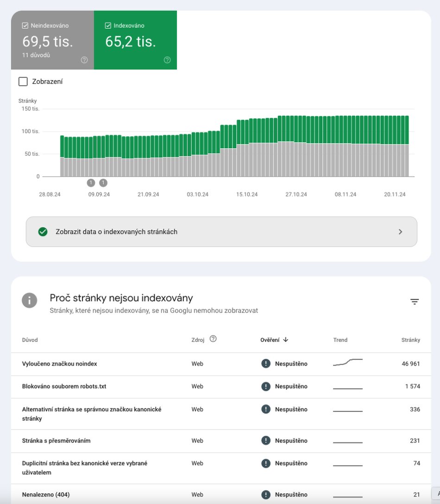Screen dimensions: 440x504
Task: Click help icon in Indexováno card
Action: click(x=167, y=60)
